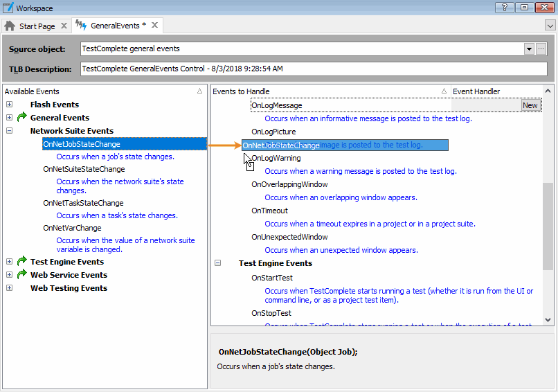
Task: Click the New button for OnLogMessage
Action: coord(530,105)
